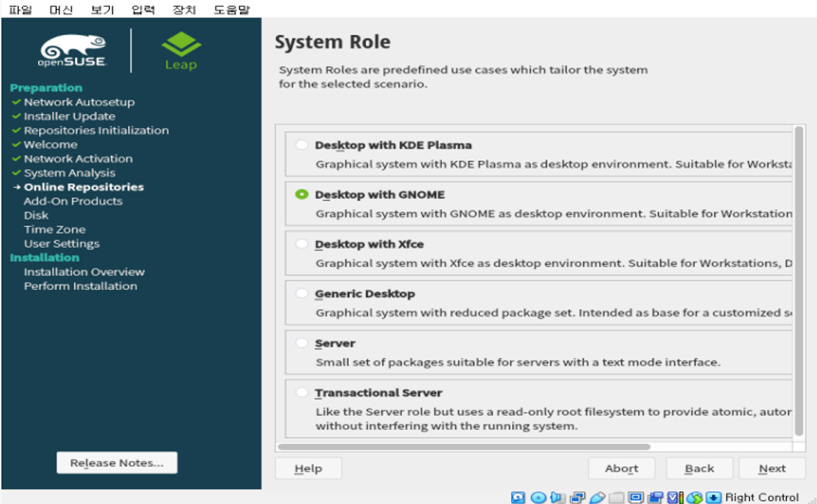Select Desktop with Xfce radio button

[x=302, y=244]
